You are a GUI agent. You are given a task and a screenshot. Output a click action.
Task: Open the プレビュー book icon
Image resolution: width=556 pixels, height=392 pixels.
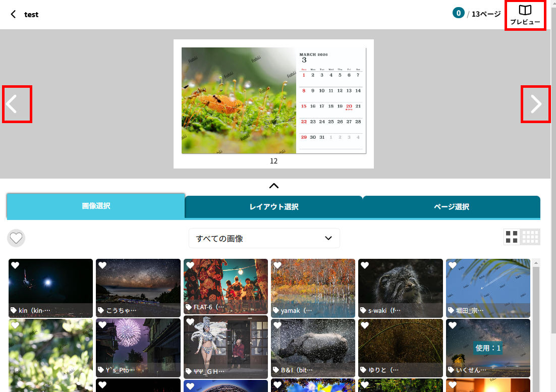pos(525,15)
